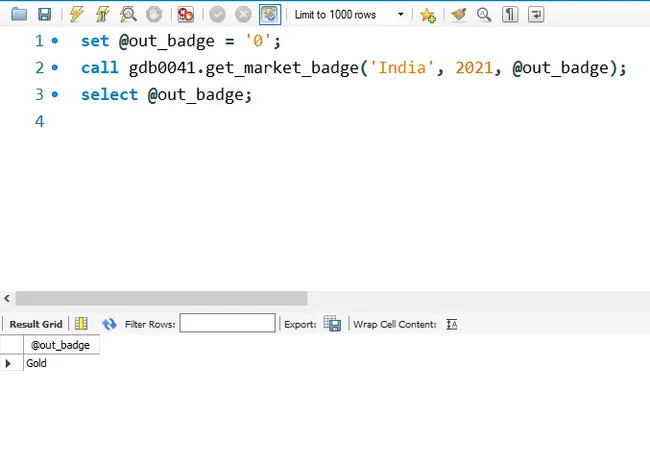The width and height of the screenshot is (650, 469).
Task: Click the statement marker dot on line 2
Action: pyautogui.click(x=55, y=67)
